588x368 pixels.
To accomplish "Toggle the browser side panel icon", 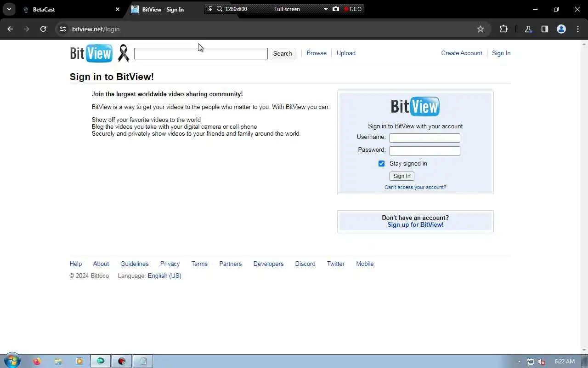I will [x=545, y=29].
